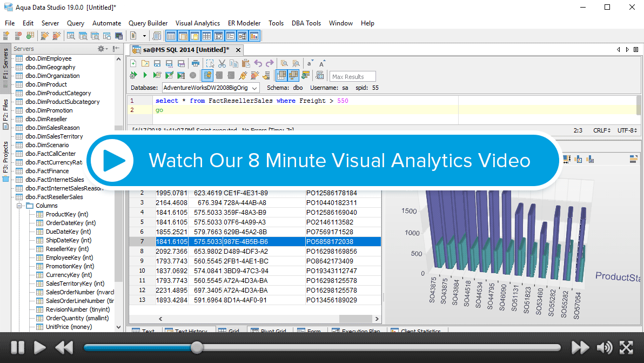Screen dimensions: 644x363
Task: Click the Max Results input field
Action: point(352,76)
